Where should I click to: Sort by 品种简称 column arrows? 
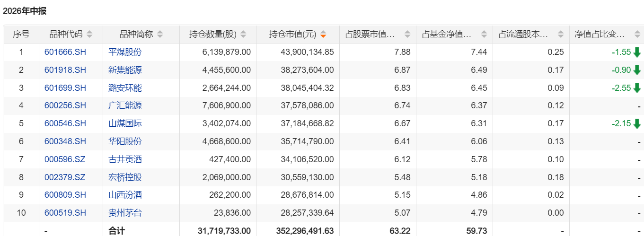tap(160, 34)
